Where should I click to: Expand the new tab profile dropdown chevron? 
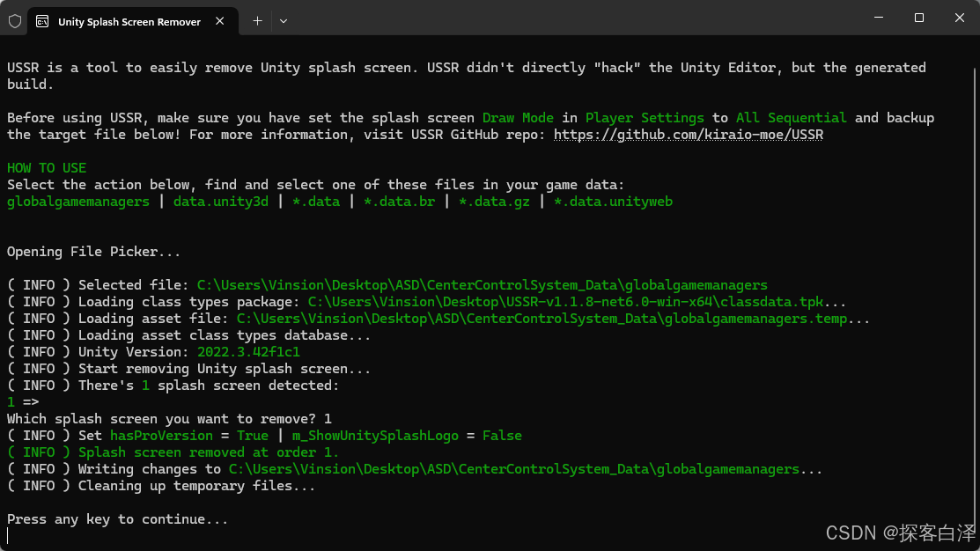(x=284, y=21)
